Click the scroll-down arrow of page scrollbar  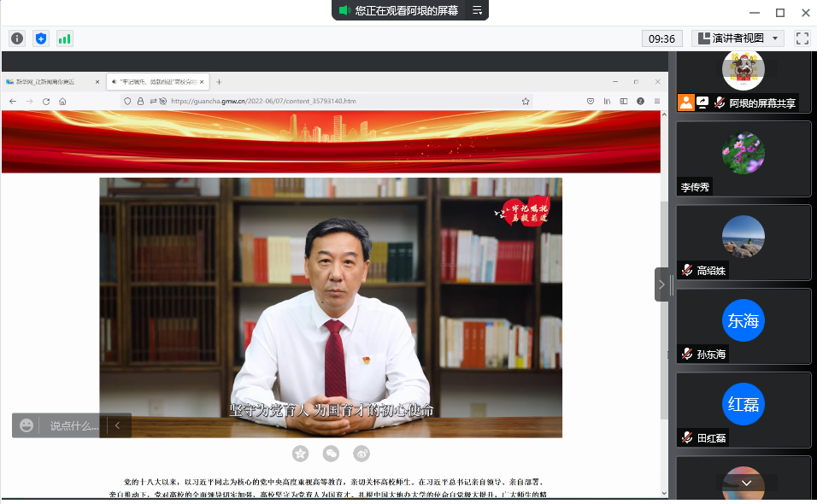click(664, 493)
